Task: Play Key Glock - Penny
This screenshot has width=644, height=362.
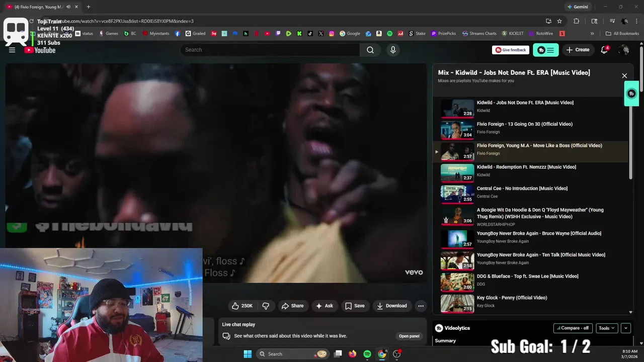Action: click(x=457, y=303)
